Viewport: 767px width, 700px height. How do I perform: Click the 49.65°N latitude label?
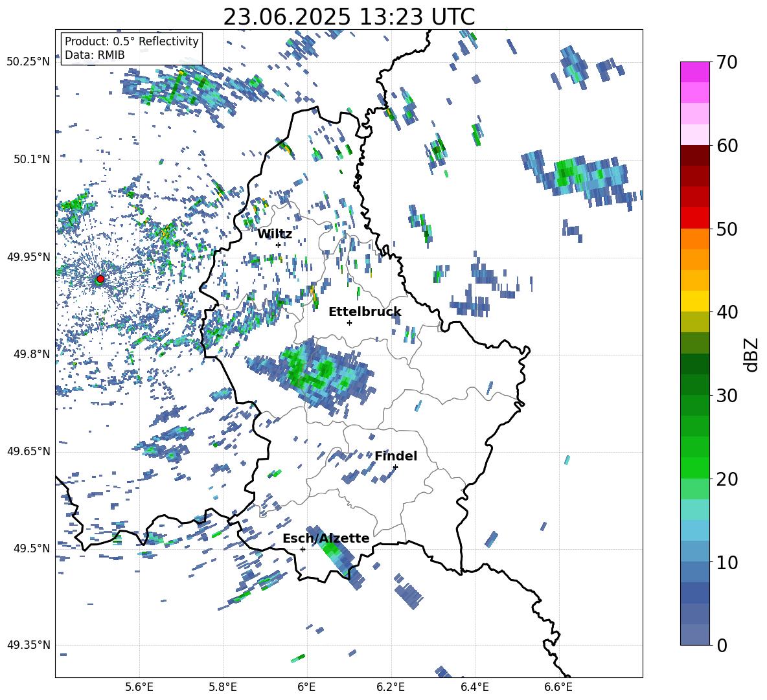click(29, 451)
